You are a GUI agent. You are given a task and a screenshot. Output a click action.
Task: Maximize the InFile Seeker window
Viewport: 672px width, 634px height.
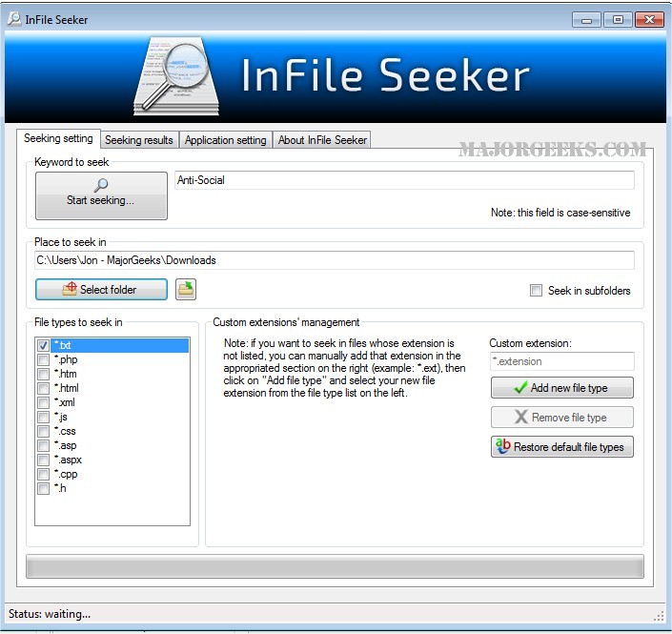618,20
